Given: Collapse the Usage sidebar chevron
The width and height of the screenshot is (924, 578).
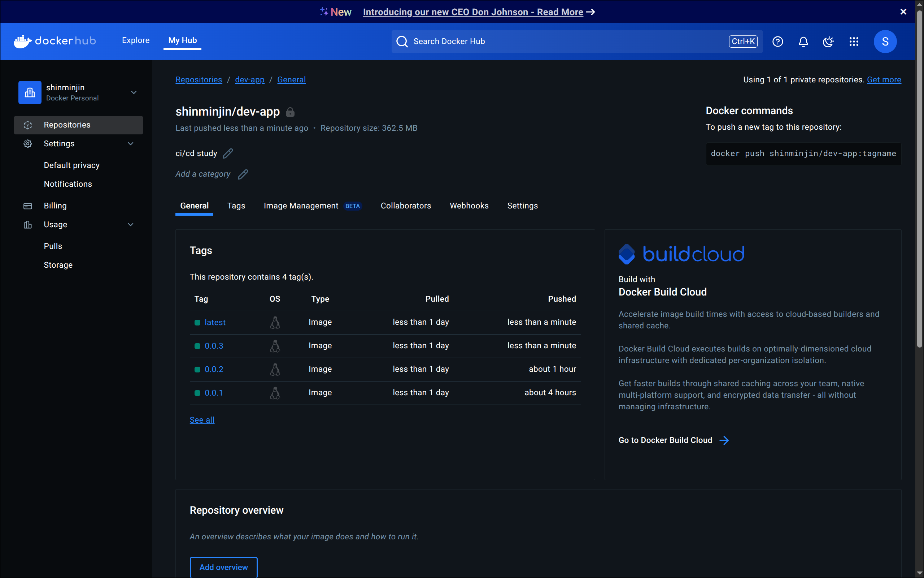Looking at the screenshot, I should pyautogui.click(x=131, y=225).
